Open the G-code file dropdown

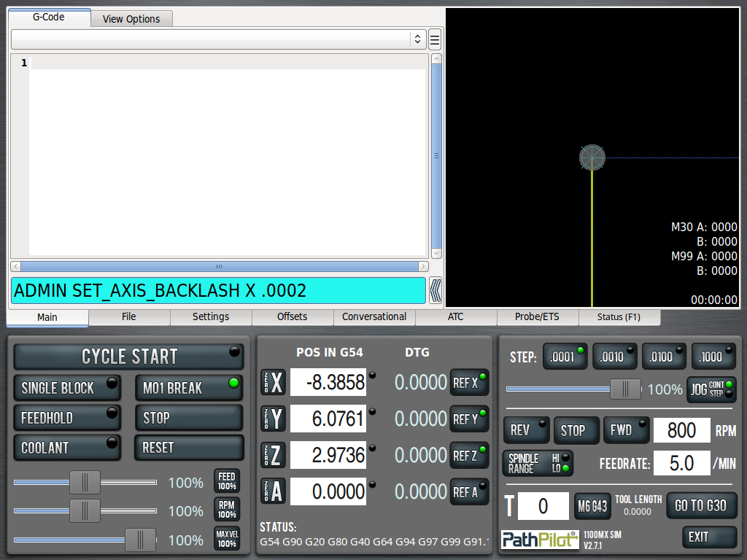[x=218, y=39]
